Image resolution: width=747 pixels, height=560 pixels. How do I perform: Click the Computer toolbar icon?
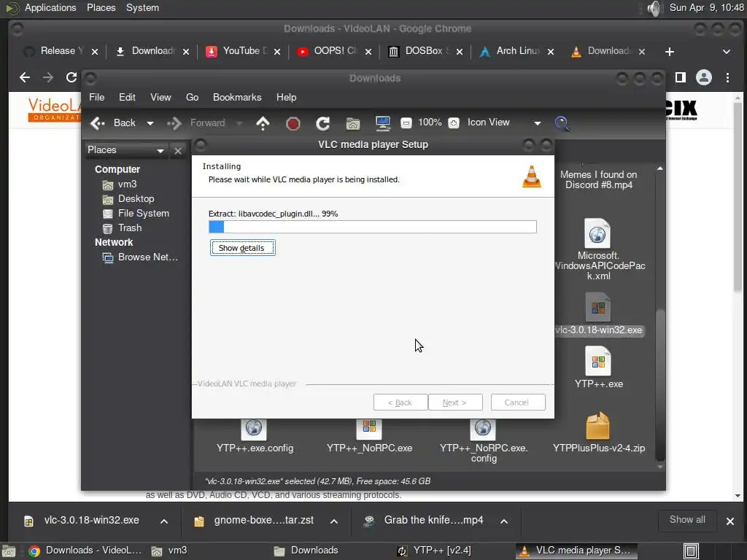click(382, 123)
